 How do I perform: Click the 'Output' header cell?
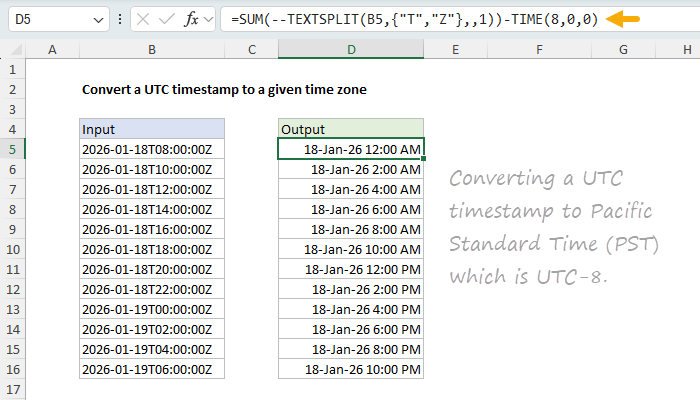pyautogui.click(x=351, y=129)
